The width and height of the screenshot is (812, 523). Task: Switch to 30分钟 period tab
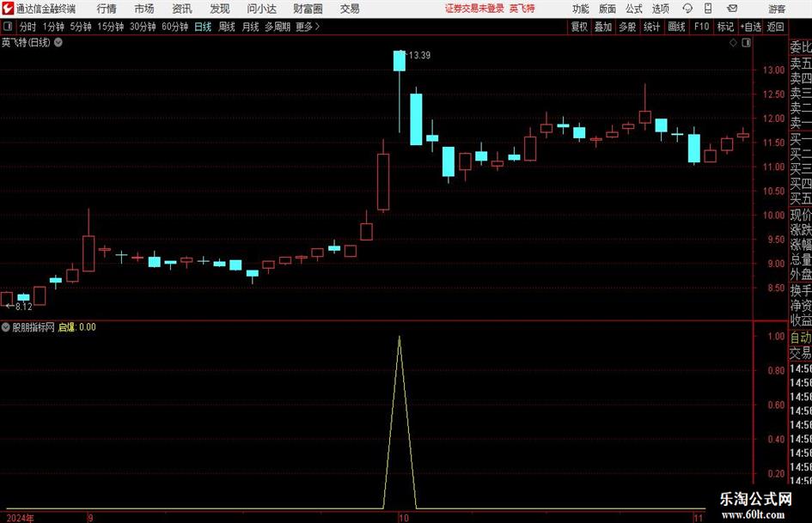[x=143, y=27]
